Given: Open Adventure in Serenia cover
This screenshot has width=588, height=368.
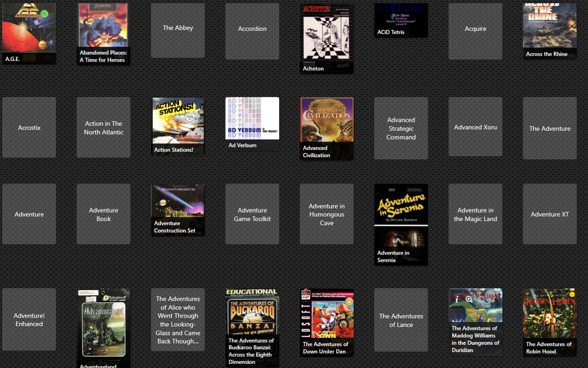Looking at the screenshot, I should [401, 225].
